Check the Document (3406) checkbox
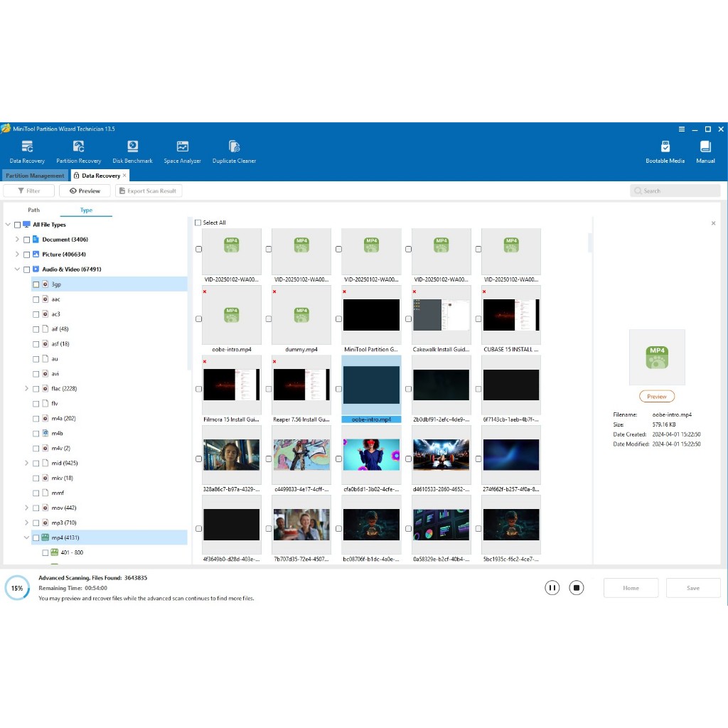Viewport: 728px width, 728px height. [x=27, y=240]
